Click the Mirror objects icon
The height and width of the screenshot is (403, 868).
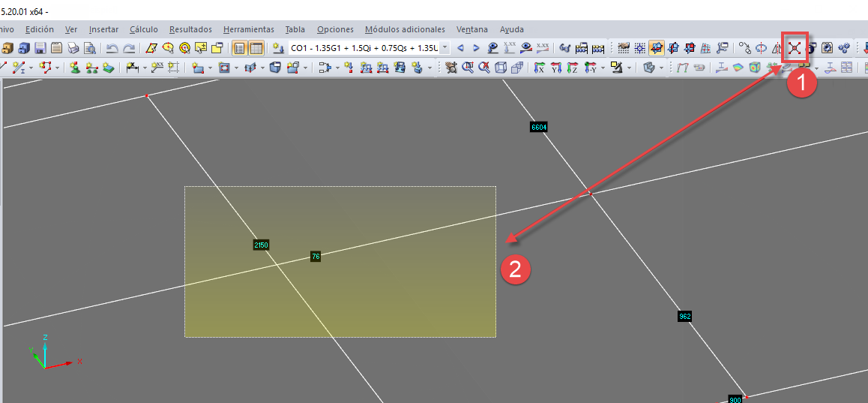(777, 48)
